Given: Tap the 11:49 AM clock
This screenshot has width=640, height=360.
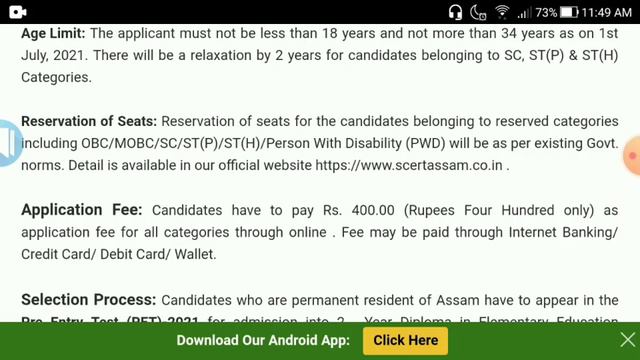Looking at the screenshot, I should pos(607,13).
